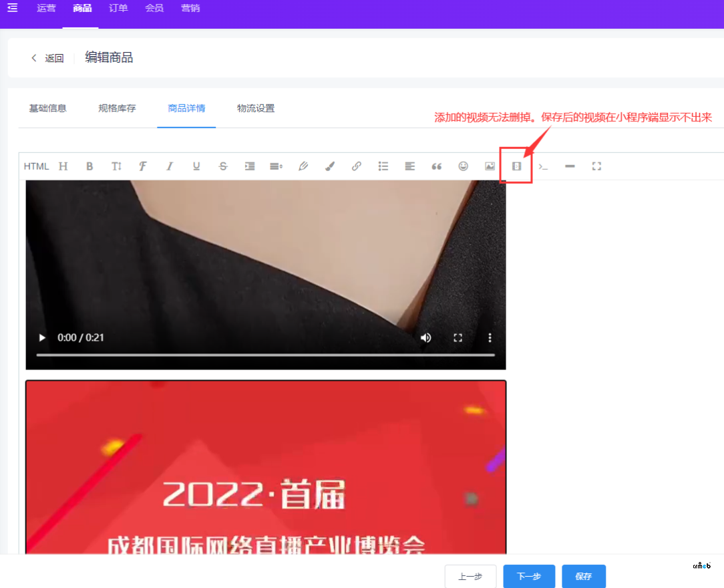Switch to the 规格库存 tab
This screenshot has width=724, height=588.
(x=117, y=108)
